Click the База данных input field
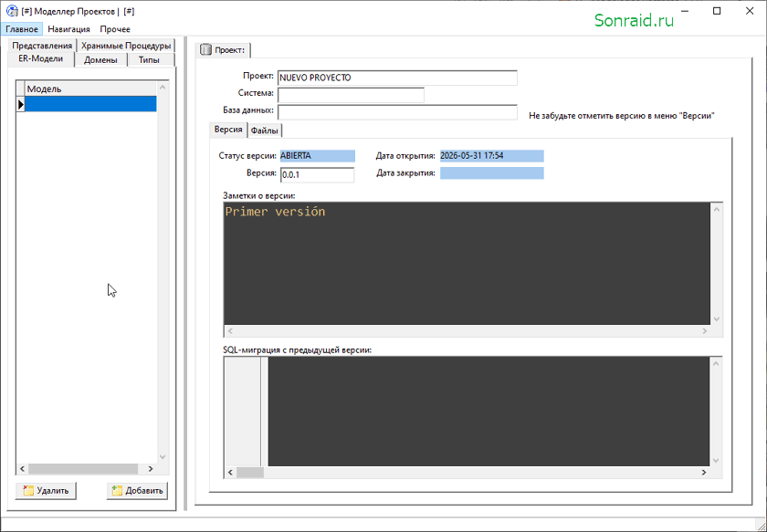The image size is (767, 532). click(x=397, y=112)
